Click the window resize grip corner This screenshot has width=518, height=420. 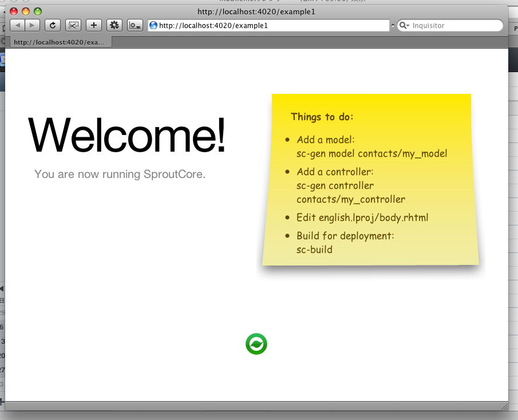click(x=504, y=407)
